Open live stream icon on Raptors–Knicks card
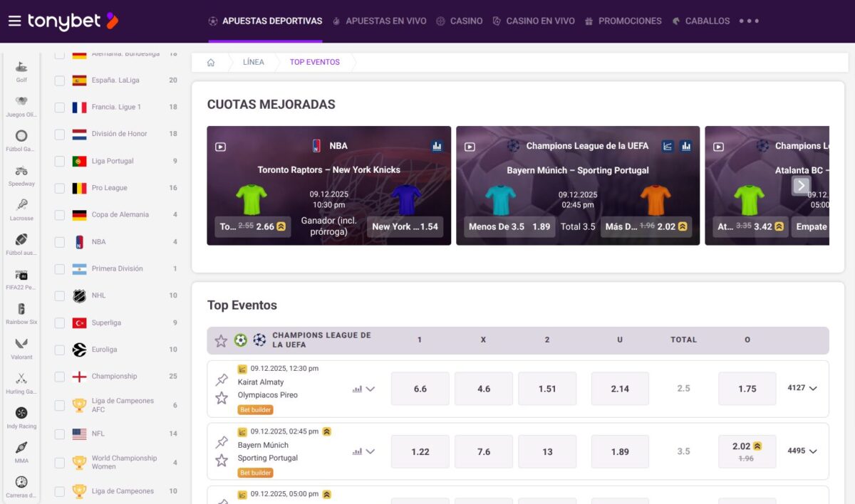The width and height of the screenshot is (855, 504). pos(221,147)
